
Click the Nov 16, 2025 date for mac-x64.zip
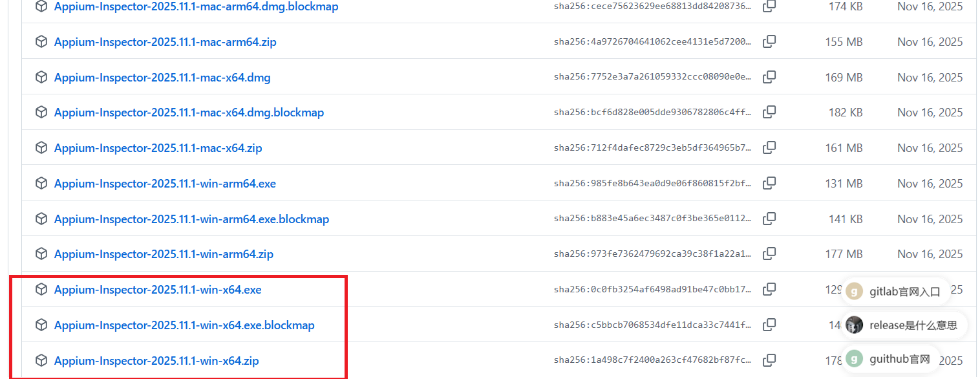click(x=930, y=147)
